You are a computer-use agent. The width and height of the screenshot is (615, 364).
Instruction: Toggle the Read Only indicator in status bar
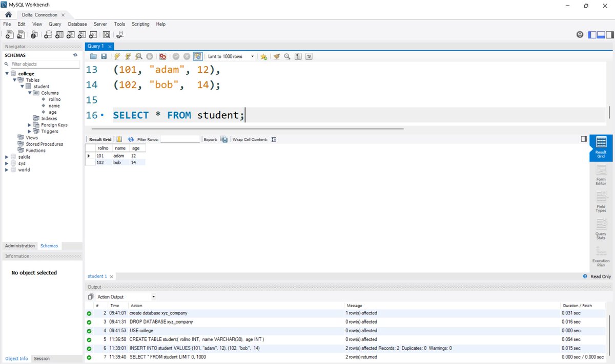(598, 276)
